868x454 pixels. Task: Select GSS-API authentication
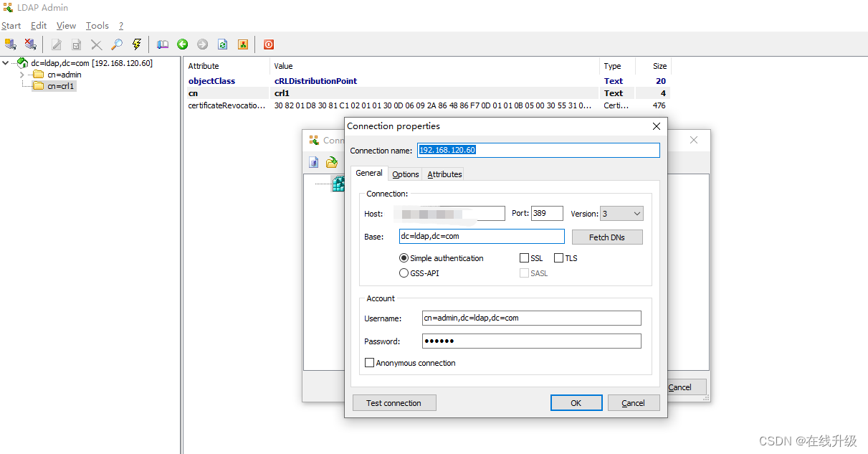pos(404,273)
